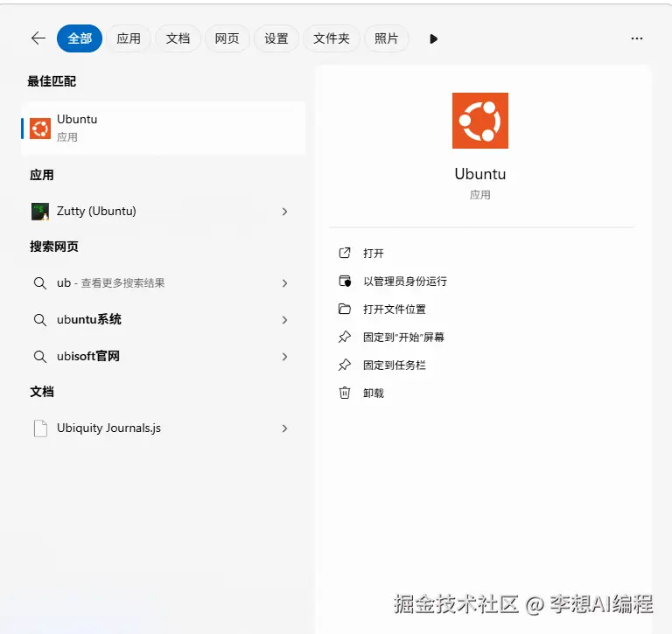
Task: Expand the Zutty (Ubuntu) chevron
Action: point(284,212)
